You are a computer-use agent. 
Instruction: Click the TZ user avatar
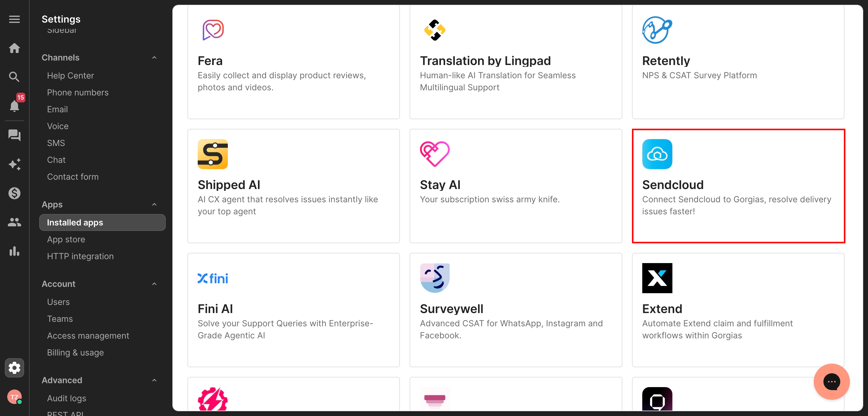click(x=14, y=397)
